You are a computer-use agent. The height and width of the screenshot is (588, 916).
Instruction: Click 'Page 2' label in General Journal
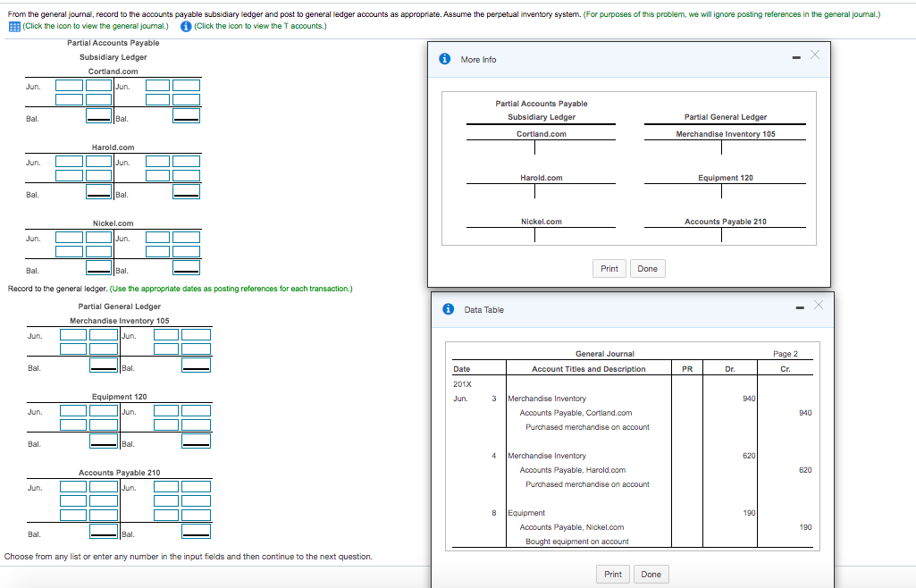pos(786,354)
